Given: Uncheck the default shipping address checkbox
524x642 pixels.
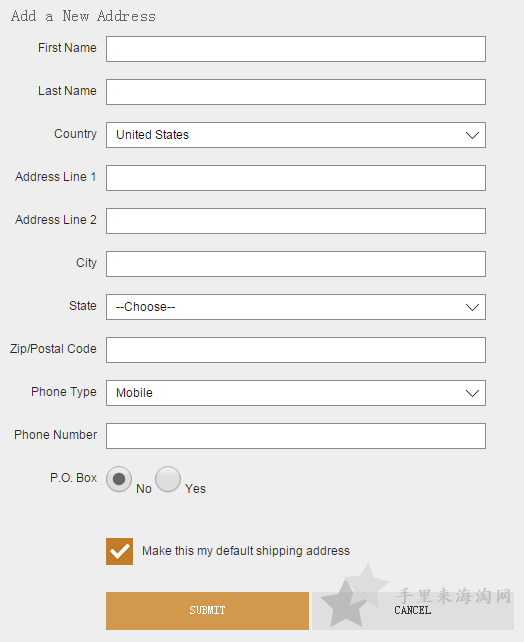Looking at the screenshot, I should coord(120,552).
